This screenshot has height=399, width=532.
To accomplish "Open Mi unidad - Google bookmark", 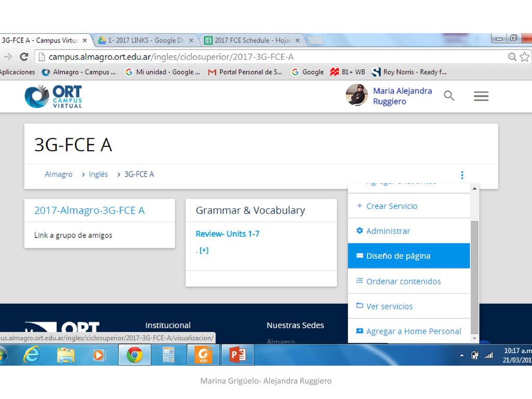I will point(163,72).
